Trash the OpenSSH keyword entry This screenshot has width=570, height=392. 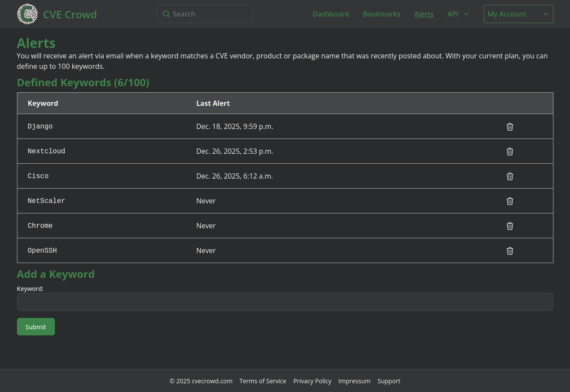point(509,251)
